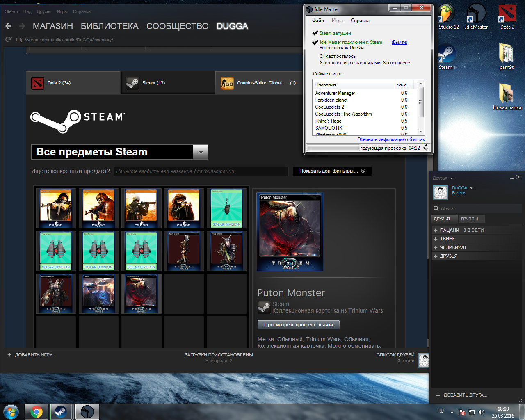Click the network icon in system tray

click(472, 412)
